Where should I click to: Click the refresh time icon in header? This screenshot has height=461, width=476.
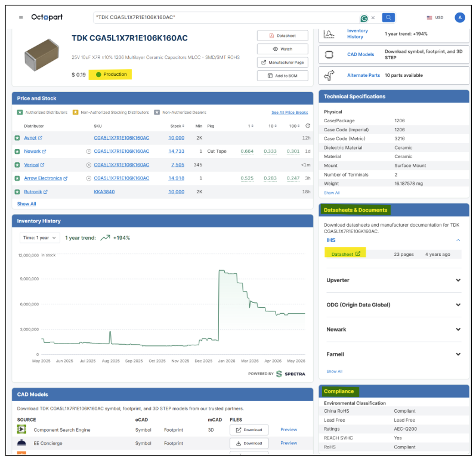[x=308, y=126]
